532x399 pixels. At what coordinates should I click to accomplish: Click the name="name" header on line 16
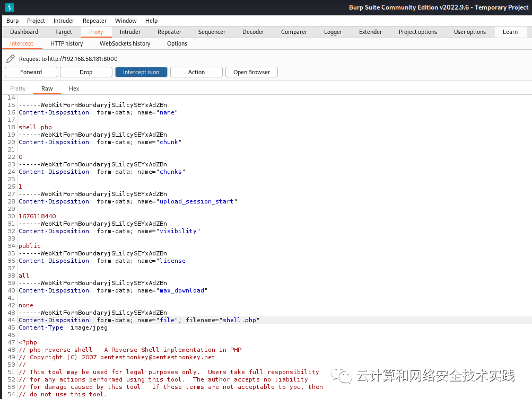tap(98, 112)
